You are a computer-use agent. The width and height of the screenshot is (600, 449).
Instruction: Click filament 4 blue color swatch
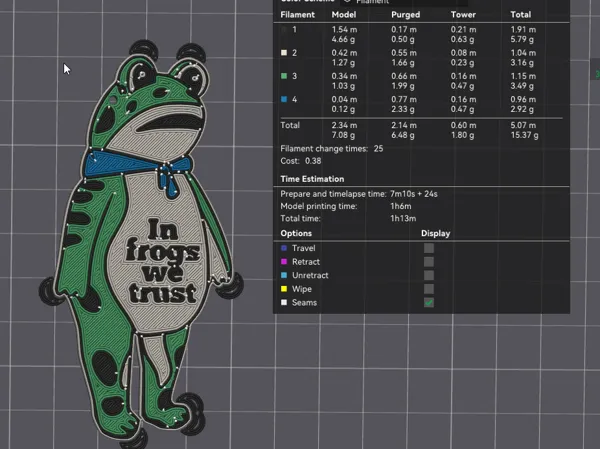pos(284,100)
